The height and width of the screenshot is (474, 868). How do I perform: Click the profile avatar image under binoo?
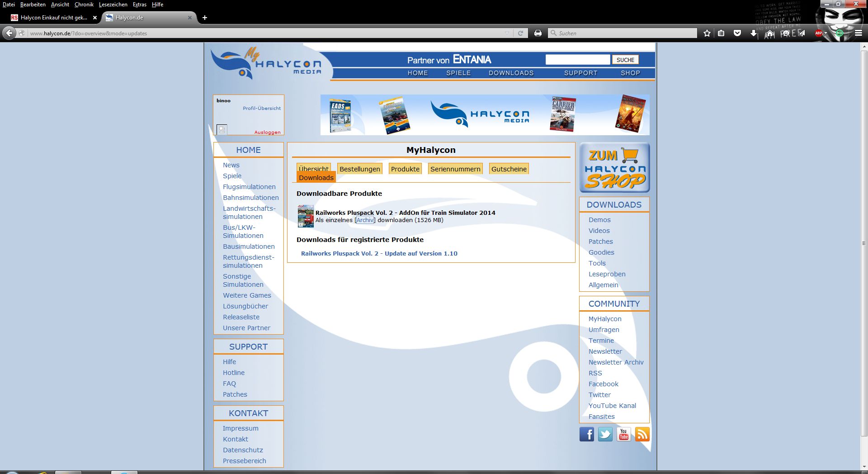tap(222, 130)
